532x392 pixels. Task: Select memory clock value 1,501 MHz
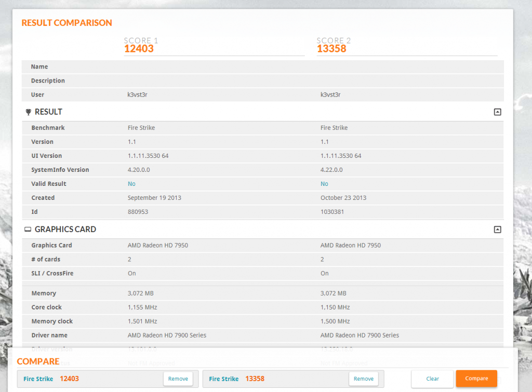click(x=142, y=321)
